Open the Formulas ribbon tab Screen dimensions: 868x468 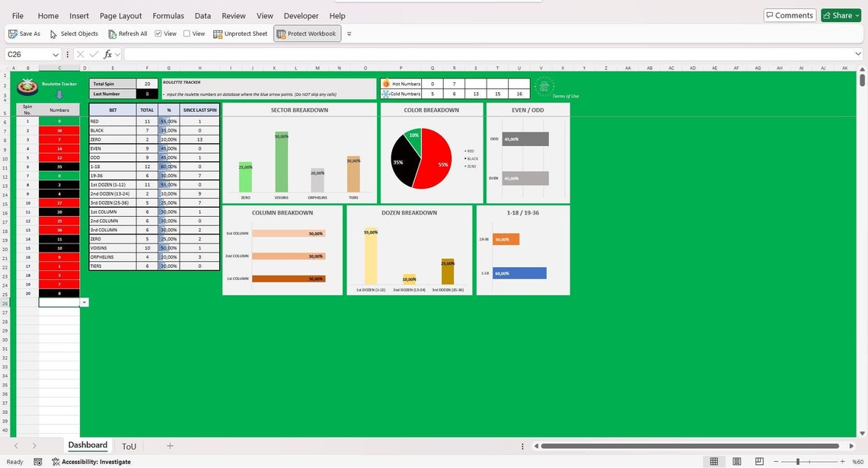coord(168,15)
